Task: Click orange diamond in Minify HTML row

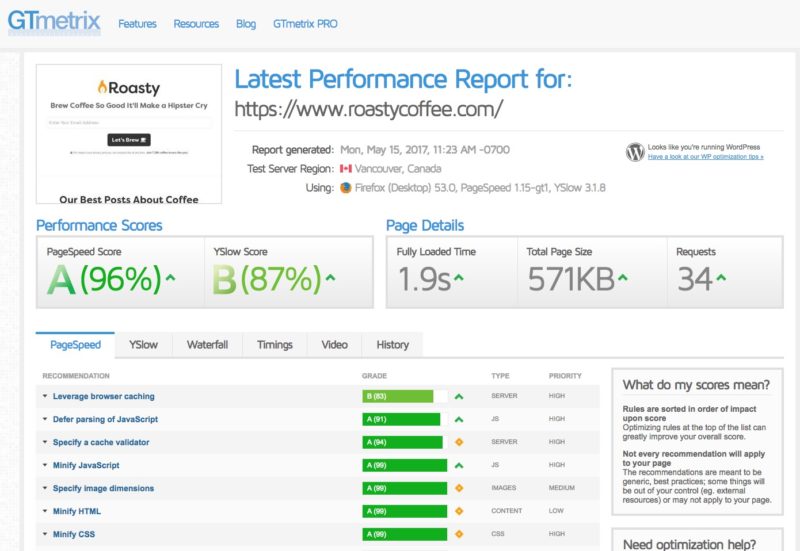Action: 459,511
